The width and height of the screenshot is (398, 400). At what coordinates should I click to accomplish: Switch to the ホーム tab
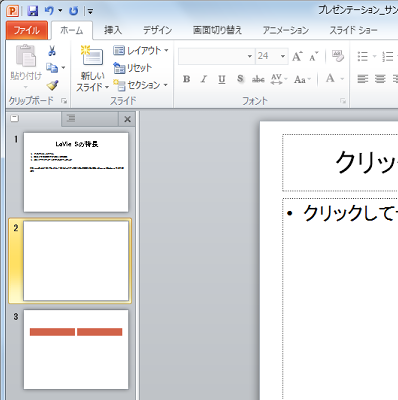72,30
